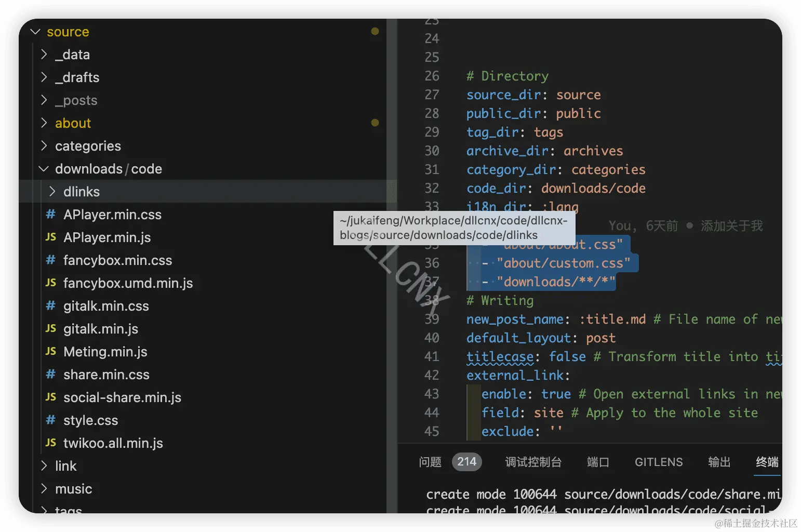This screenshot has width=801, height=532.
Task: Click the JS icon of fancybox.umd.min.js
Action: click(x=50, y=283)
